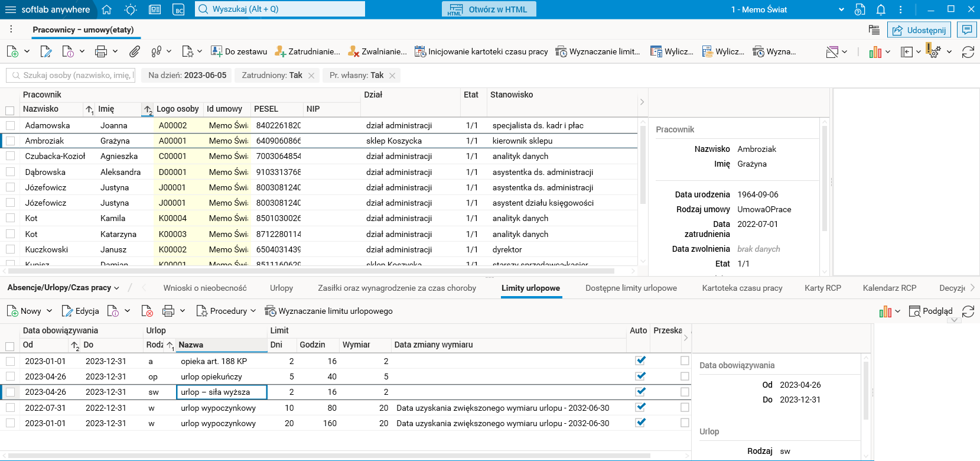Click the refresh icon in the top toolbar

(x=968, y=52)
